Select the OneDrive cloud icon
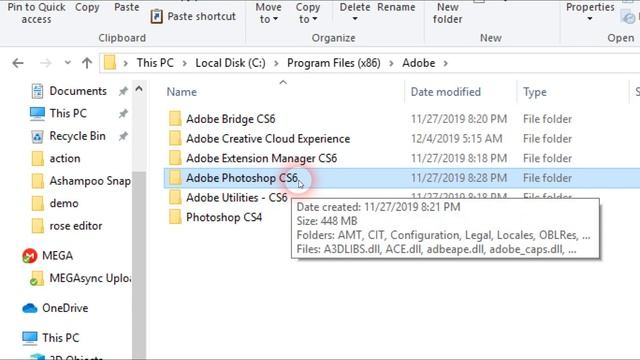This screenshot has width=640, height=360. (29, 308)
